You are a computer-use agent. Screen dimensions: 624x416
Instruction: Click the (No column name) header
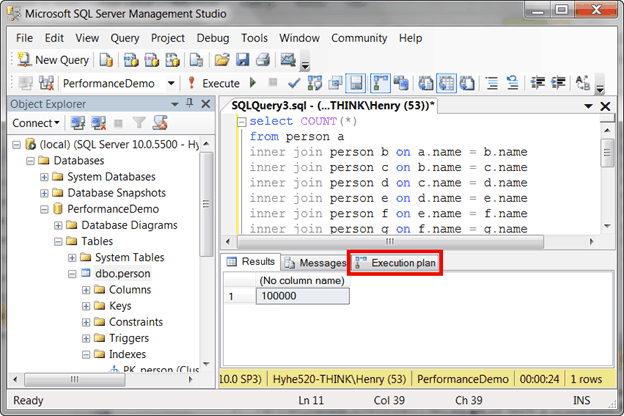point(302,281)
